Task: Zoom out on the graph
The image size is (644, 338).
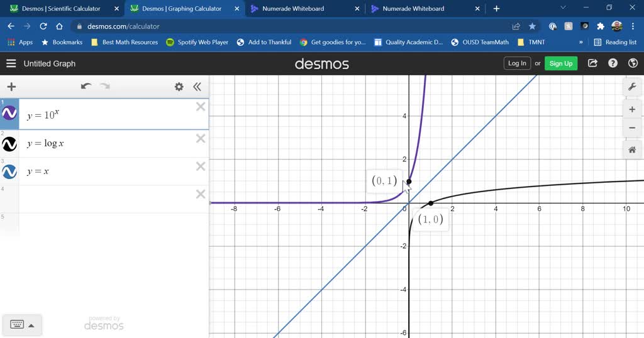Action: (x=632, y=128)
